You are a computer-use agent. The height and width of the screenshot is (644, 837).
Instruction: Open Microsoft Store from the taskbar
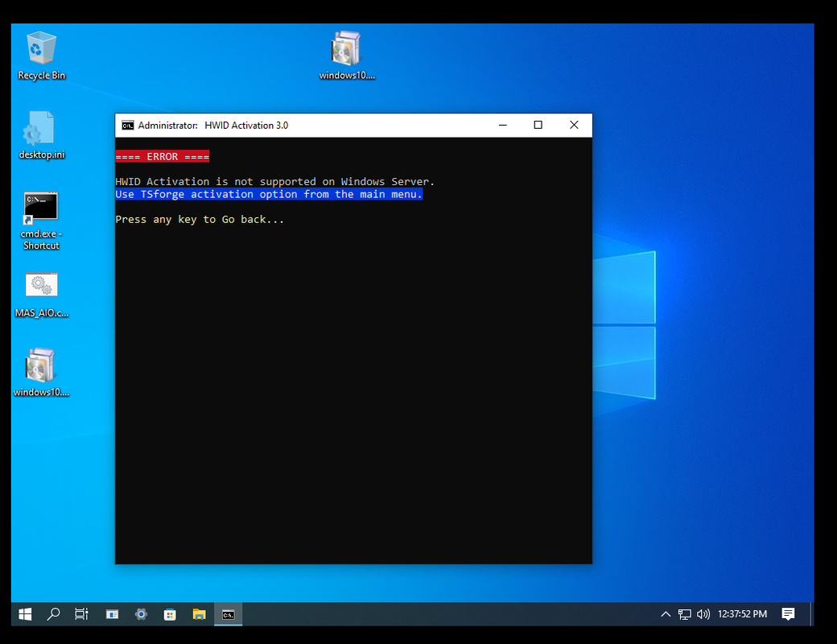(x=170, y=614)
